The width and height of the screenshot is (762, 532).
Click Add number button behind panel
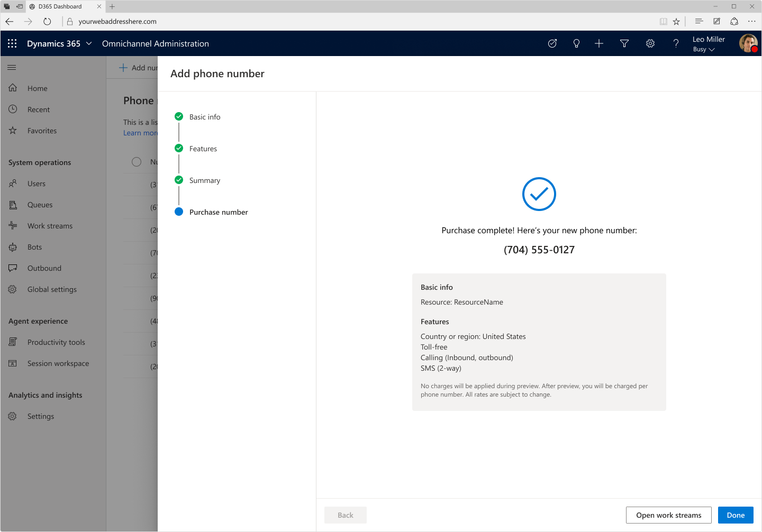pos(138,68)
